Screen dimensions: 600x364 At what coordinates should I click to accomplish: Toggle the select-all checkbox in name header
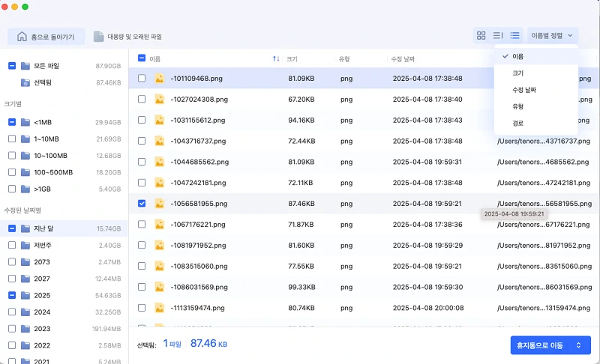pyautogui.click(x=142, y=58)
